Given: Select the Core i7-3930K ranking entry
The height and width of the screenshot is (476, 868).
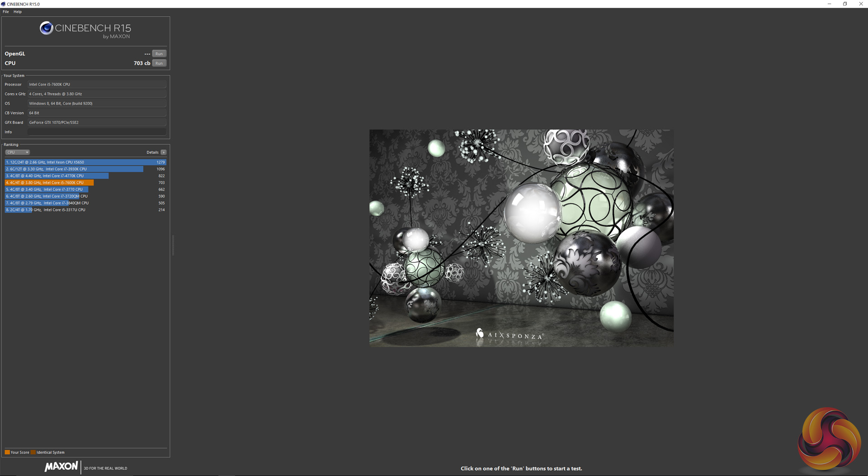Looking at the screenshot, I should (85, 169).
